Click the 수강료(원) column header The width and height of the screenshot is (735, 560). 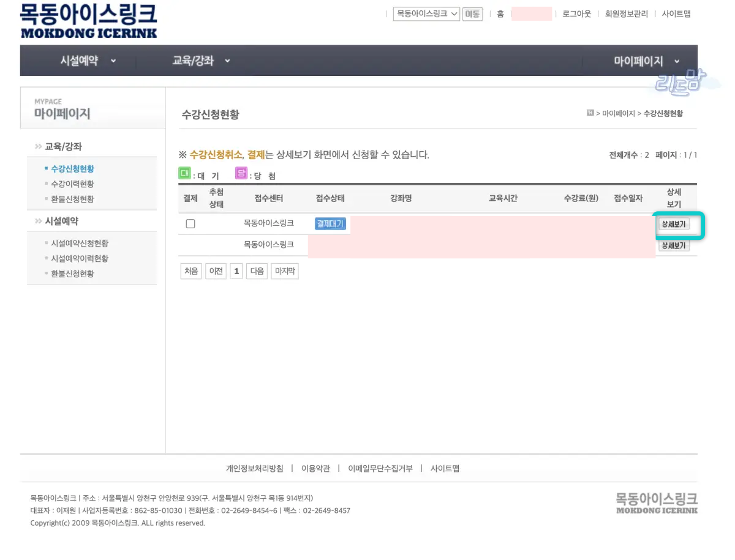click(581, 198)
